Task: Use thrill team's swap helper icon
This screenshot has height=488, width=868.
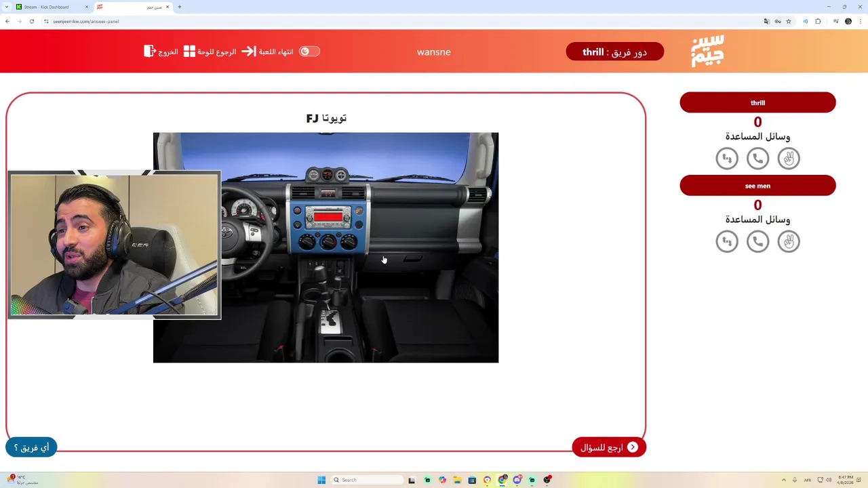Action: (727, 159)
